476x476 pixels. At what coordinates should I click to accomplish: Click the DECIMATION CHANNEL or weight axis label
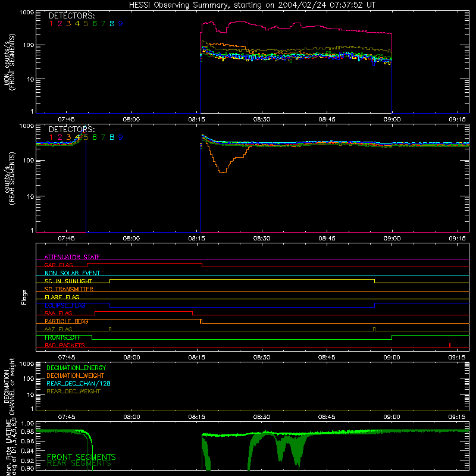click(9, 386)
